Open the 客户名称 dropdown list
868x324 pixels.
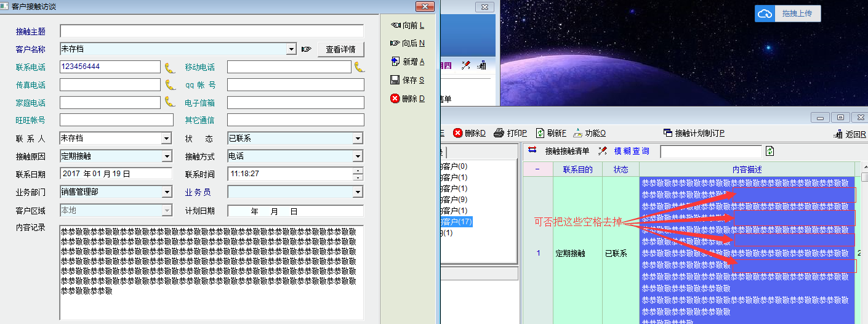point(292,49)
